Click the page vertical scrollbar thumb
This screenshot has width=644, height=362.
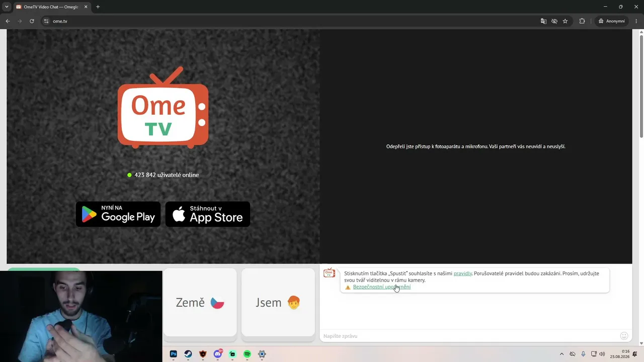pyautogui.click(x=641, y=85)
